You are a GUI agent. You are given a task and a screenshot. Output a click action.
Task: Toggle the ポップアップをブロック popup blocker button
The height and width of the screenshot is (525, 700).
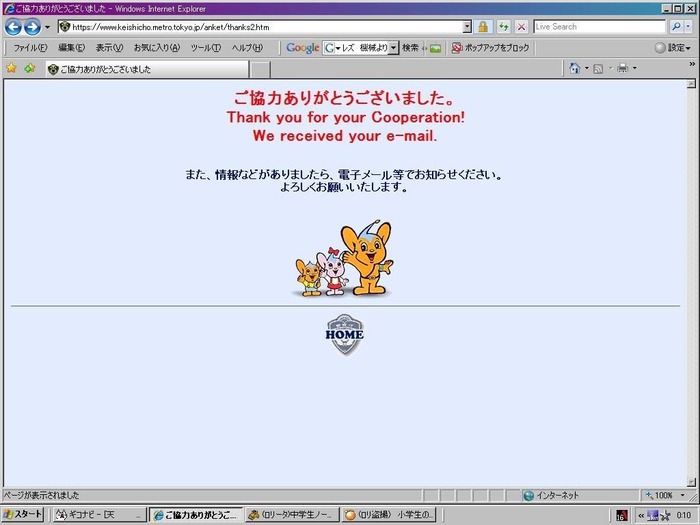(x=490, y=48)
